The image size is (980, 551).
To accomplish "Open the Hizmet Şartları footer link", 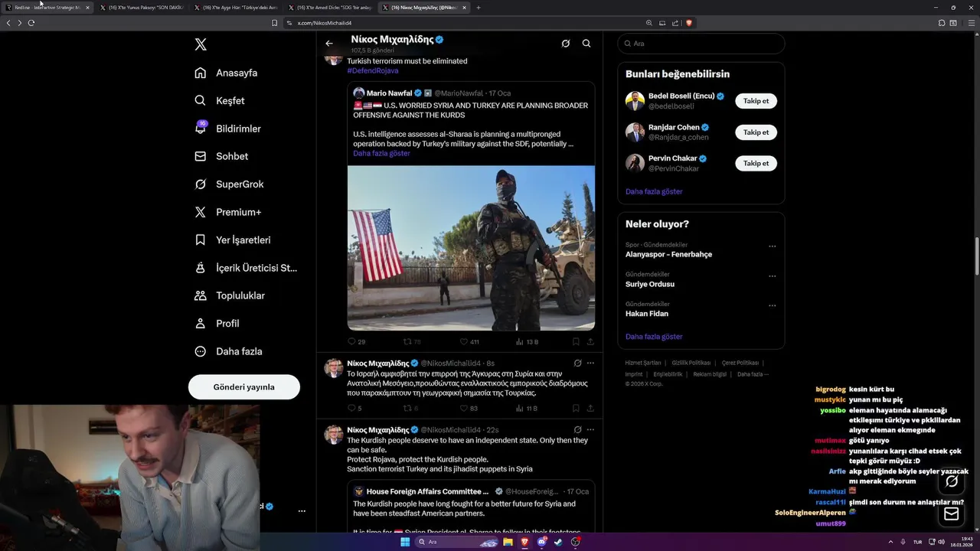I will click(x=643, y=363).
